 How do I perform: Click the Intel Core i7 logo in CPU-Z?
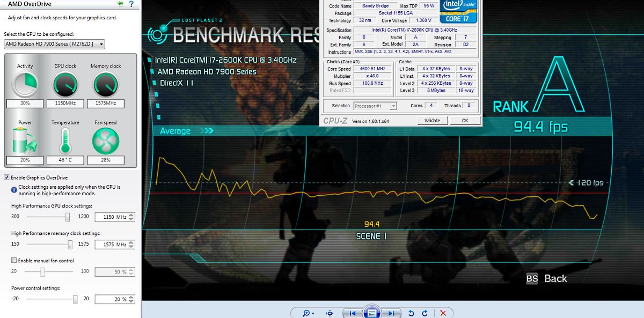458,11
